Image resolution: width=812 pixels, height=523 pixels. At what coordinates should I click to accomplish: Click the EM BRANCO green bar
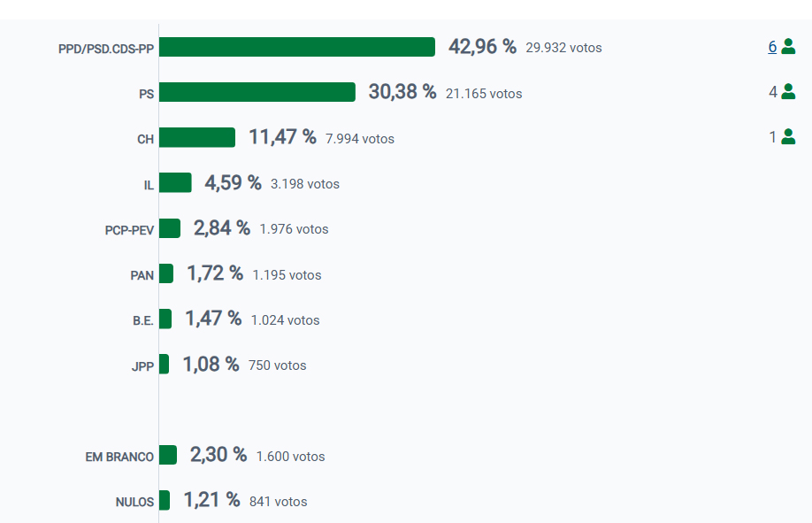pyautogui.click(x=167, y=455)
